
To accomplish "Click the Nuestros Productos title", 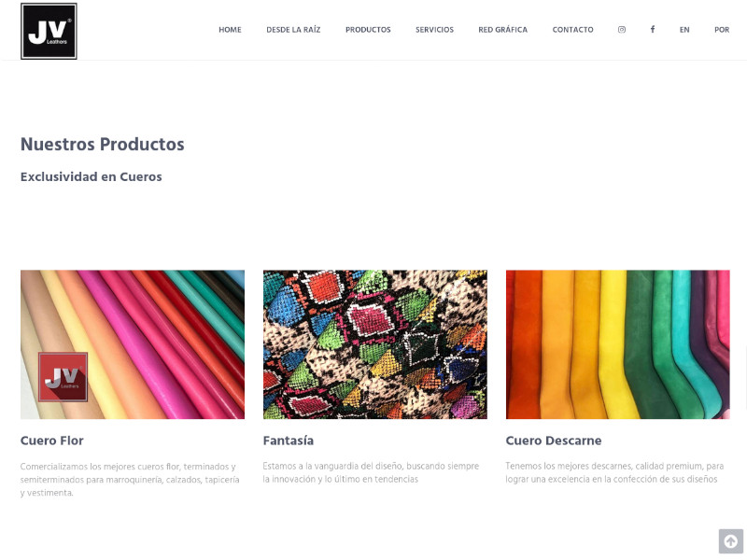I will 103,145.
